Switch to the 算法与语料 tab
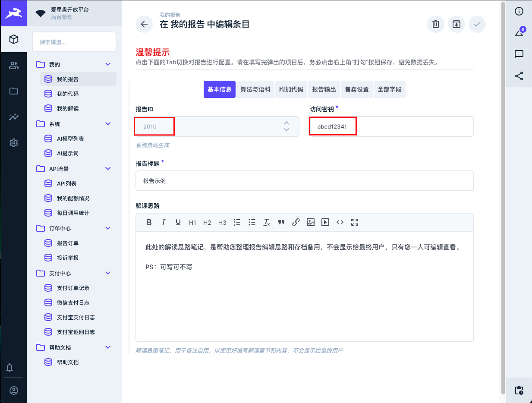This screenshot has width=532, height=403. [x=255, y=89]
